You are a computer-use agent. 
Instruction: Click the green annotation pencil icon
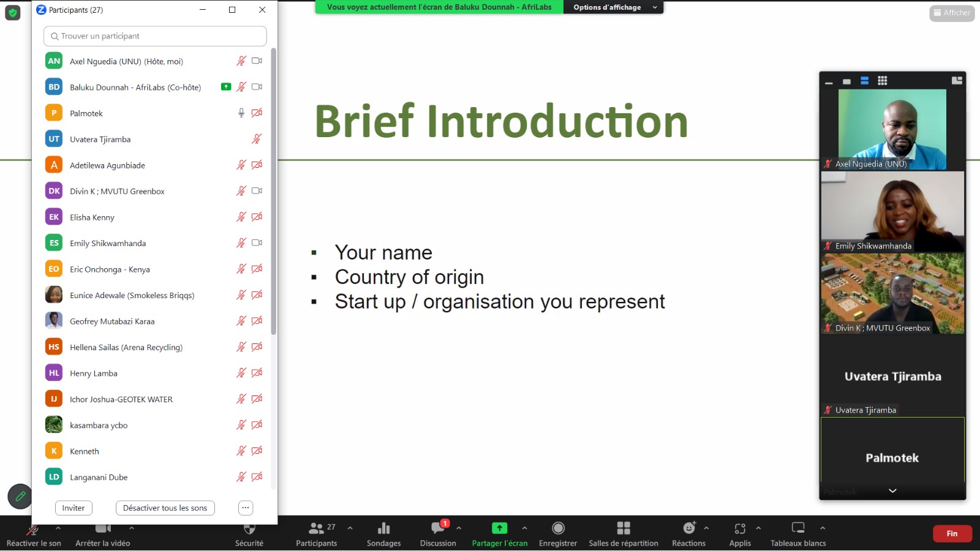click(20, 497)
